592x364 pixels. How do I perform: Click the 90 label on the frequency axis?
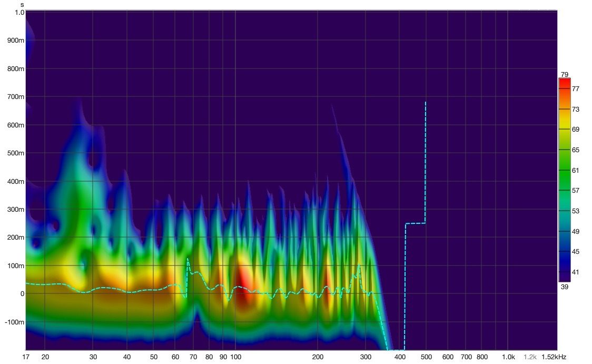tap(223, 357)
